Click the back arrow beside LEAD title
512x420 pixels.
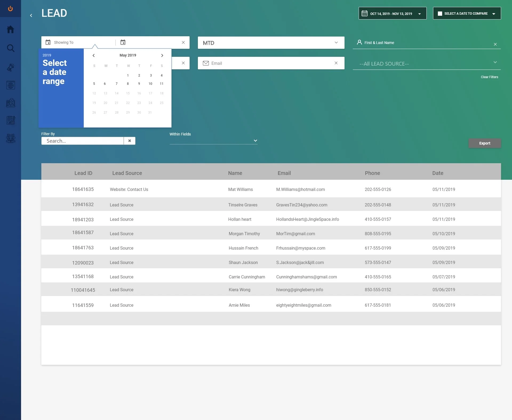tap(31, 15)
